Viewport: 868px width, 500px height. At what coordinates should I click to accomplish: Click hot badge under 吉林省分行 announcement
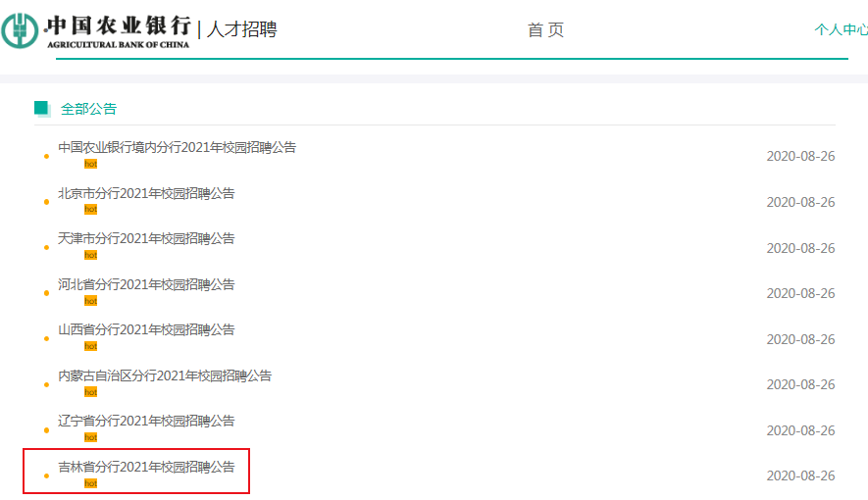[91, 483]
